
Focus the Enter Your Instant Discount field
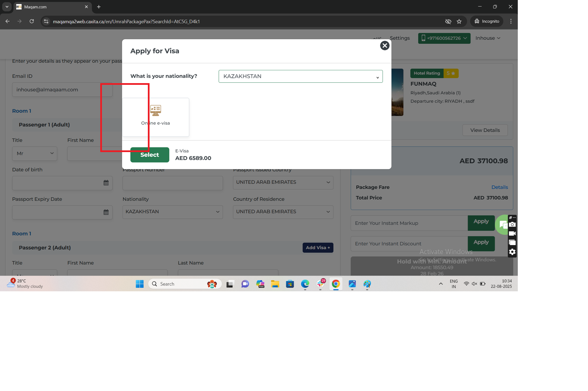tap(409, 244)
